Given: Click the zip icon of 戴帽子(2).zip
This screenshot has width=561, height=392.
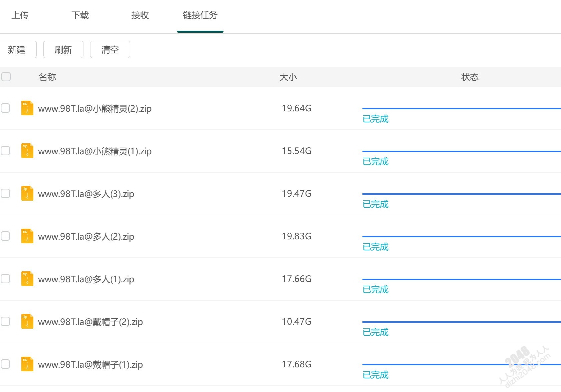Looking at the screenshot, I should click(x=27, y=321).
